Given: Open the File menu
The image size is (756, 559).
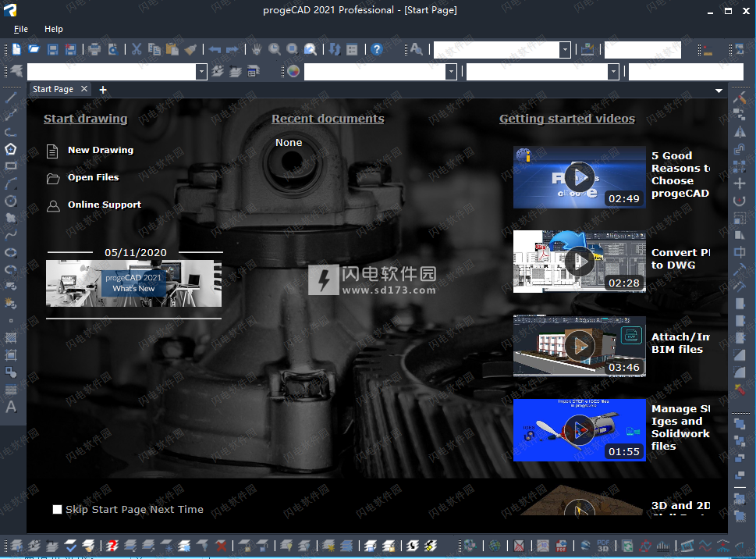Looking at the screenshot, I should (x=21, y=29).
